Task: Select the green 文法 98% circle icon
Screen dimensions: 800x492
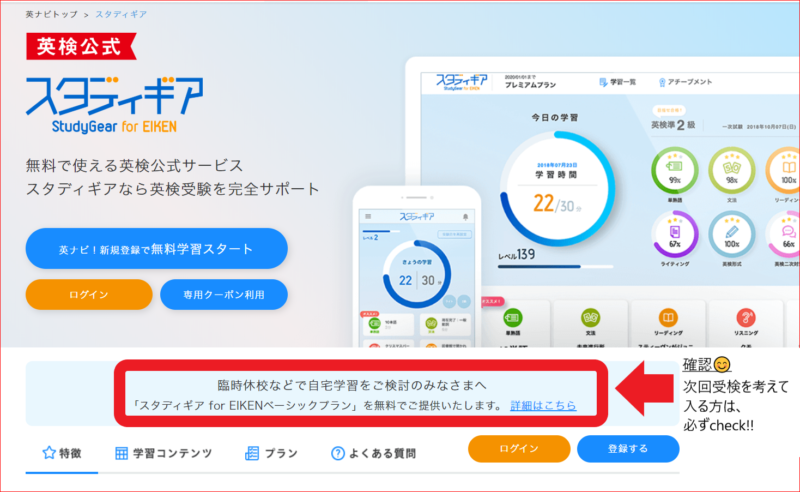Action: [732, 170]
